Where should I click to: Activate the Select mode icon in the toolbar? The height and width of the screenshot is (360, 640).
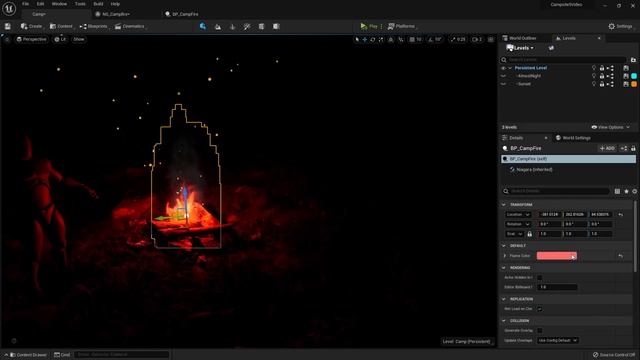click(203, 27)
